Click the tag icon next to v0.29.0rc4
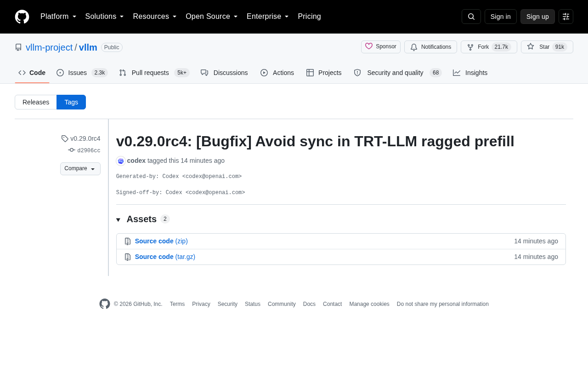This screenshot has height=368, width=588. pyautogui.click(x=65, y=138)
